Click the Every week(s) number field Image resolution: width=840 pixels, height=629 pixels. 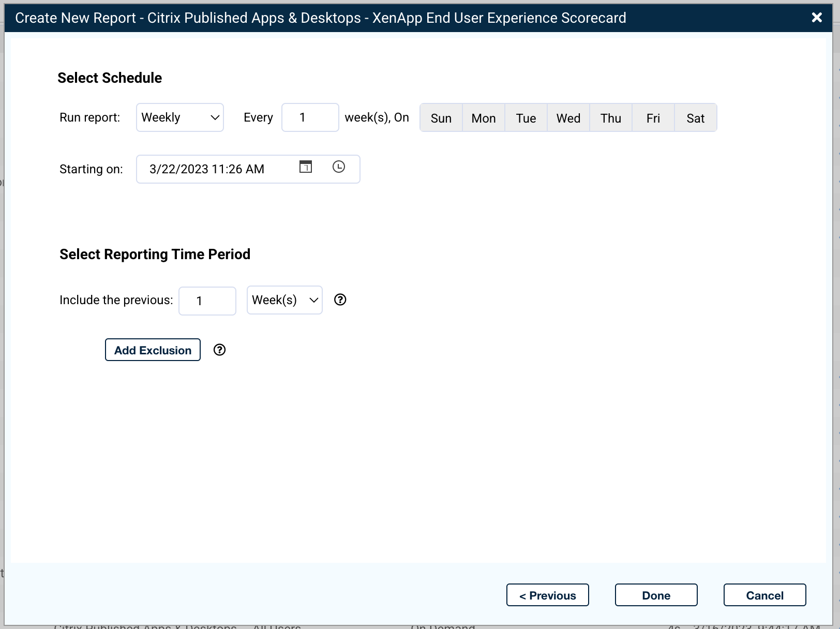pos(310,117)
